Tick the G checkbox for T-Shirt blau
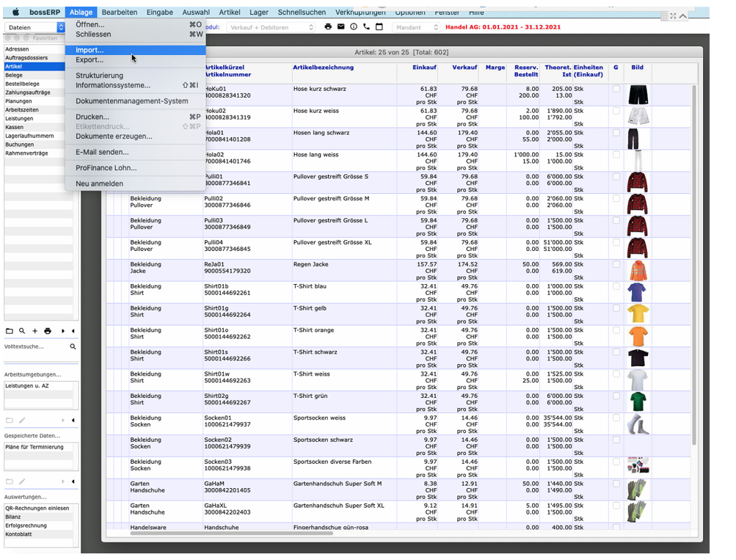The image size is (736, 560). [616, 287]
